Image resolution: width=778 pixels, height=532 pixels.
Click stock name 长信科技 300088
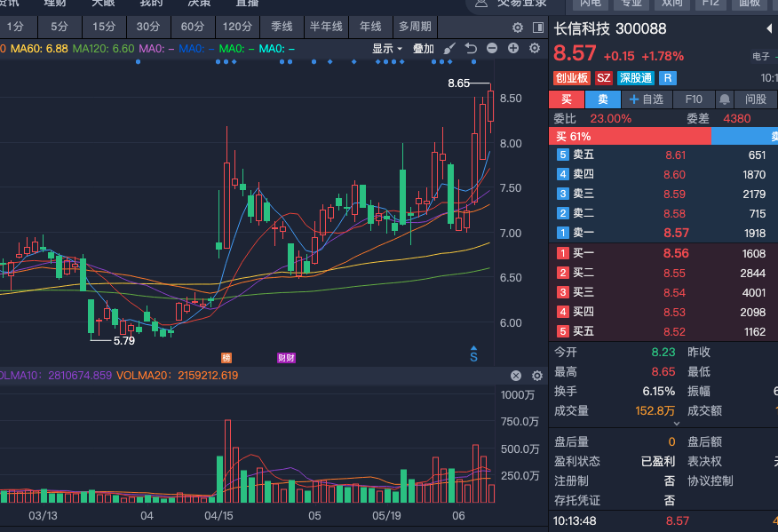610,28
